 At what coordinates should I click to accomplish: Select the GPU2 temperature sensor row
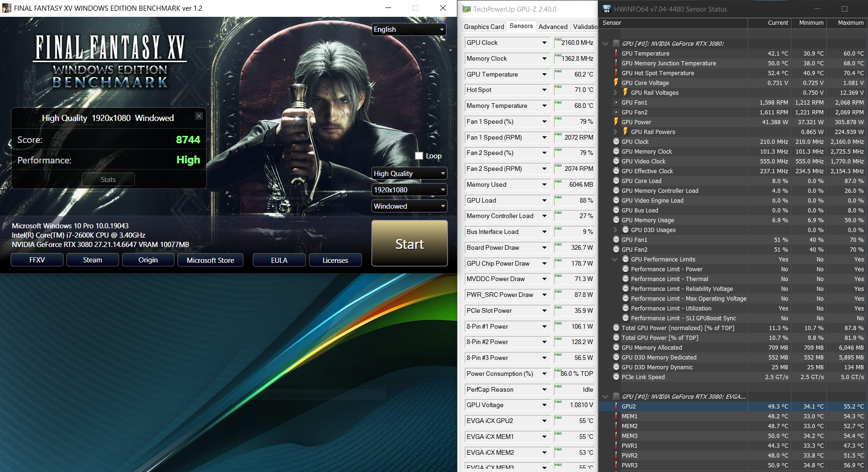pos(628,407)
